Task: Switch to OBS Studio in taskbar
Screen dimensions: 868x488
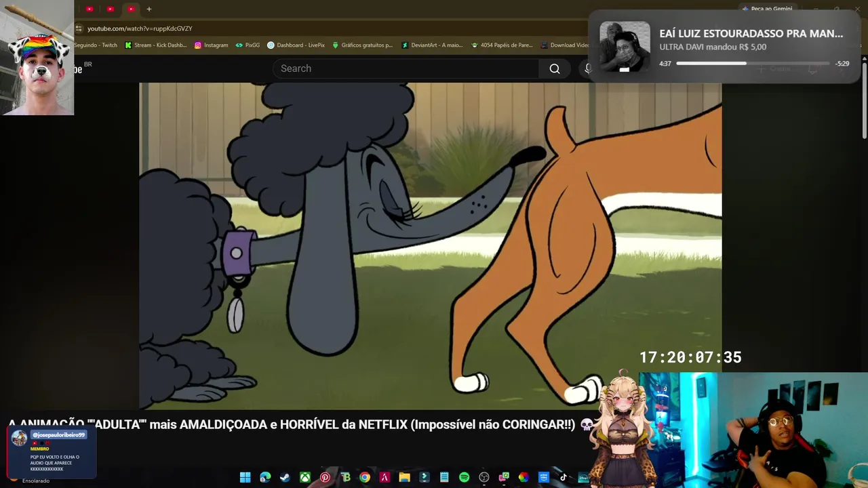Action: point(484,477)
